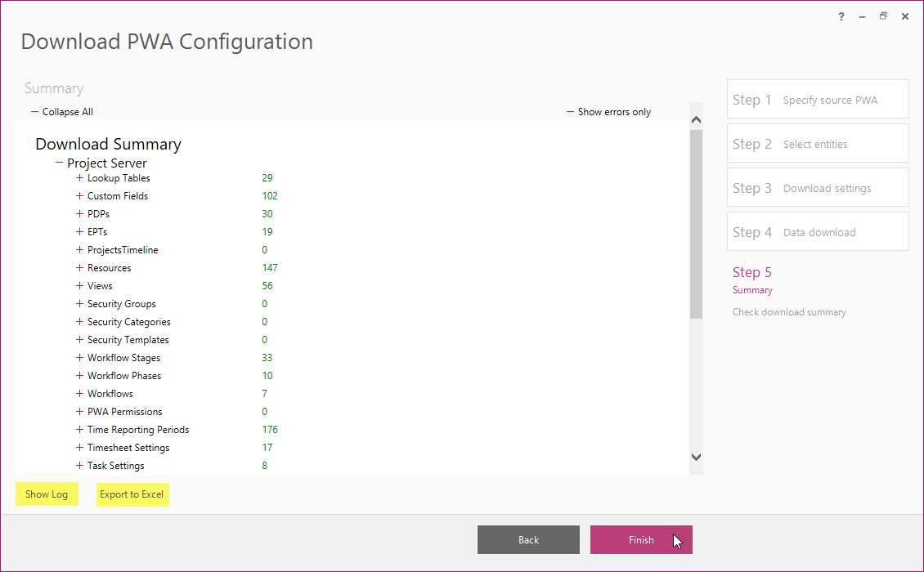This screenshot has width=924, height=572.
Task: Select Step 5 Summary heading
Action: click(752, 272)
